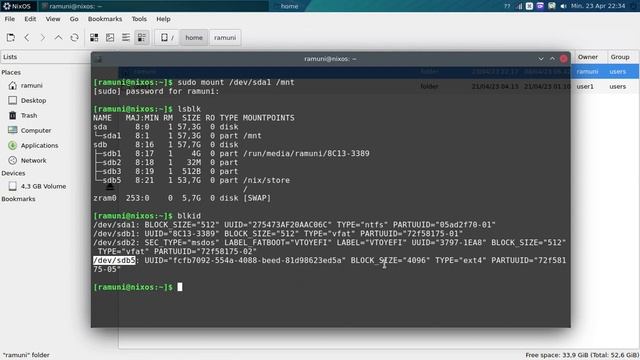Open root path button in location bar

point(167,38)
